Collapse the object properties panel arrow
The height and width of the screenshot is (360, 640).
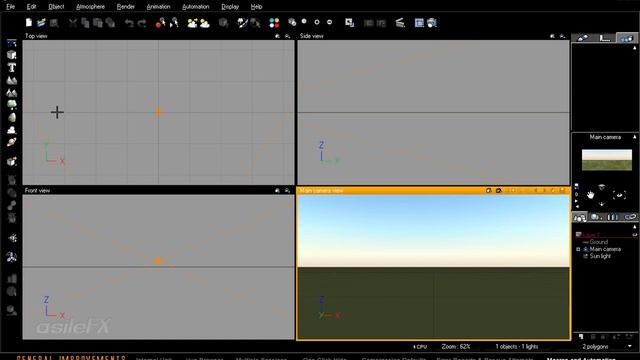pyautogui.click(x=634, y=48)
